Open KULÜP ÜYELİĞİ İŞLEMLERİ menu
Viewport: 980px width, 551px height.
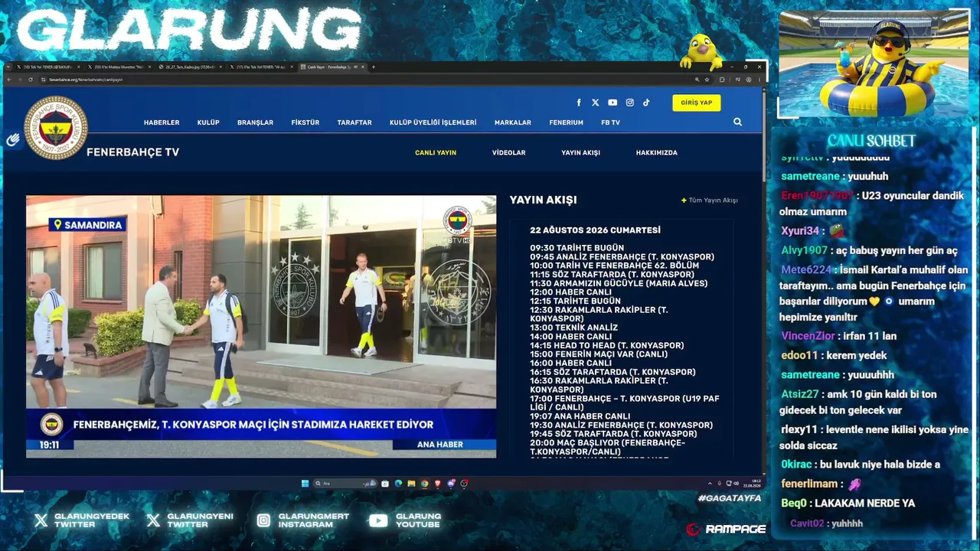pos(433,122)
